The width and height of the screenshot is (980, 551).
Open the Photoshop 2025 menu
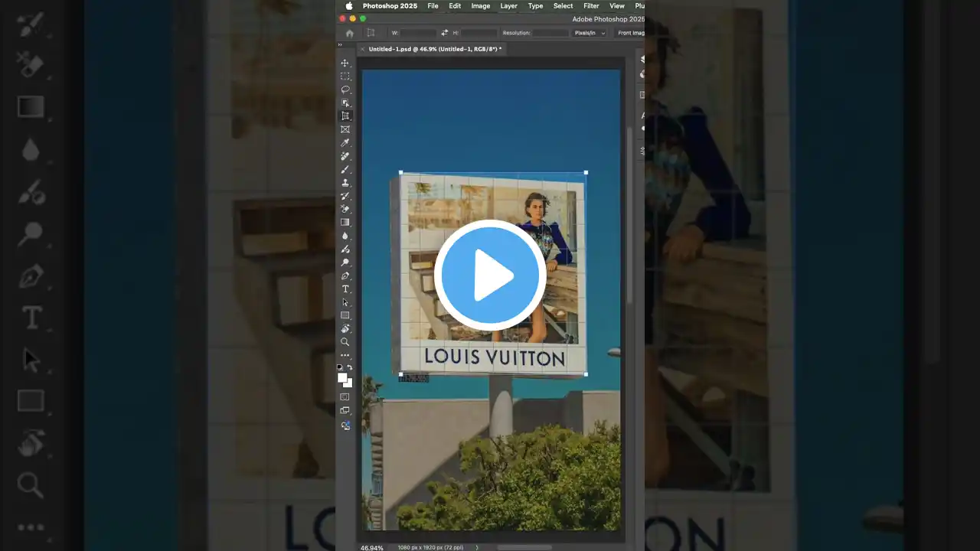pyautogui.click(x=390, y=6)
